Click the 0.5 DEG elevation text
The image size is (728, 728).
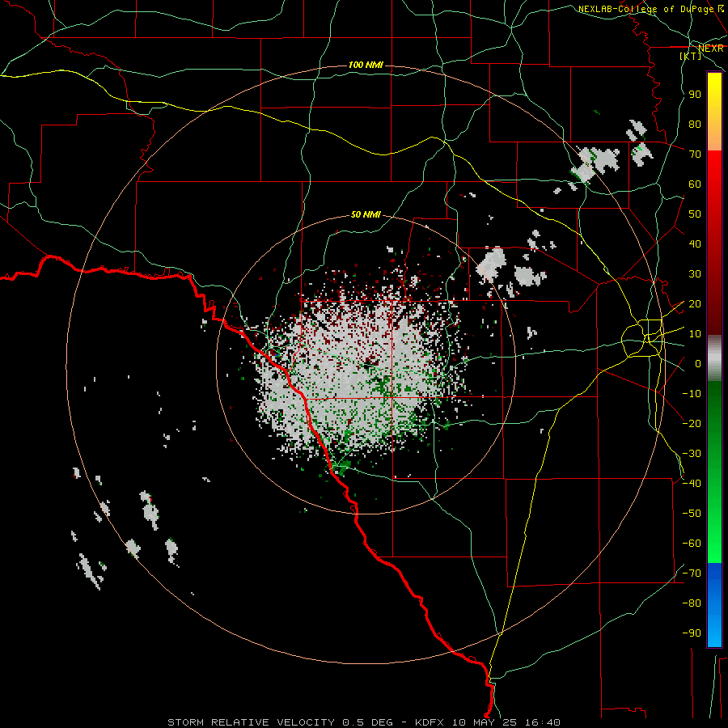point(368,722)
